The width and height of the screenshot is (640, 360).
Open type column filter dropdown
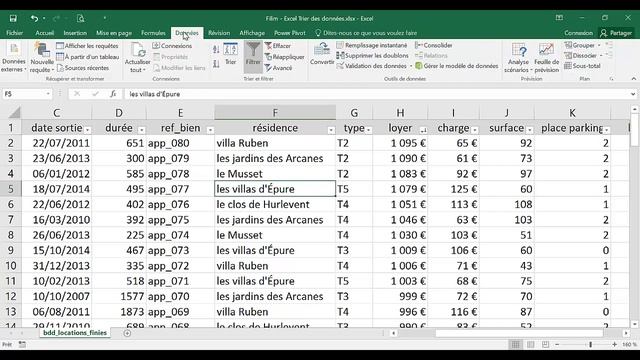[368, 130]
